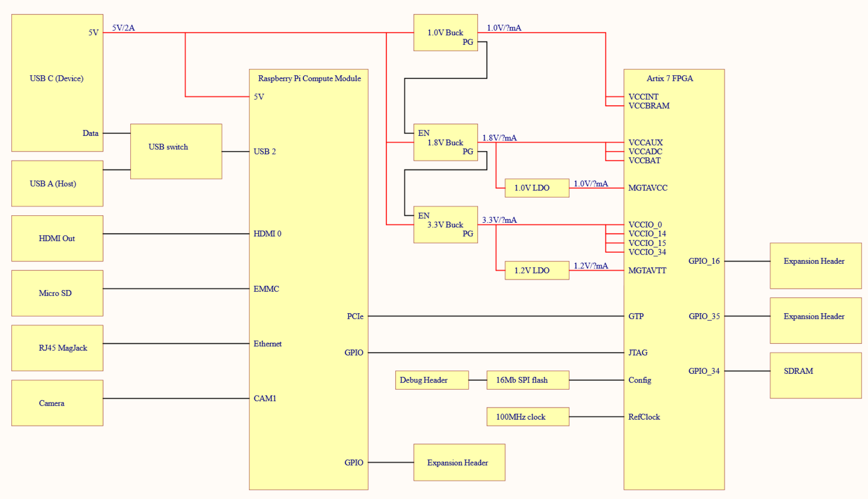Click the VCCIO_0 pin label

(x=645, y=225)
